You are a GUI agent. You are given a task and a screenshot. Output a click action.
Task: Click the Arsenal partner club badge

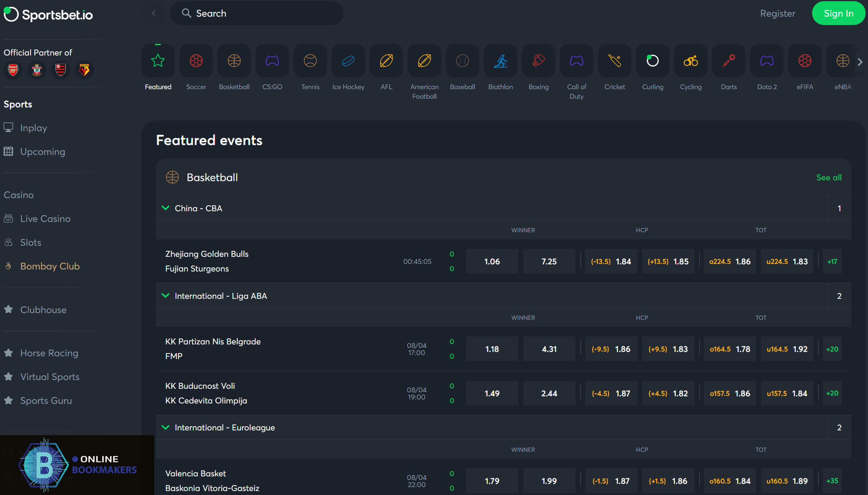pos(13,70)
